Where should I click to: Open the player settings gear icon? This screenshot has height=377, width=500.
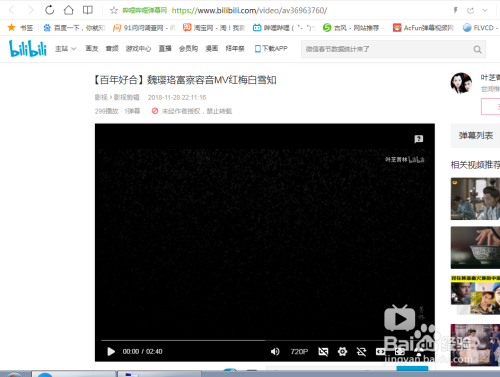(342, 351)
